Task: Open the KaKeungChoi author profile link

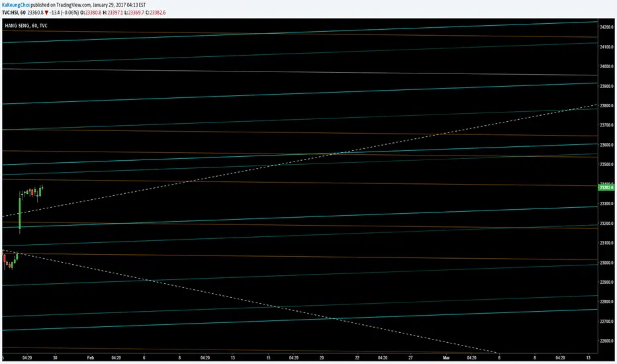Action: click(x=16, y=5)
